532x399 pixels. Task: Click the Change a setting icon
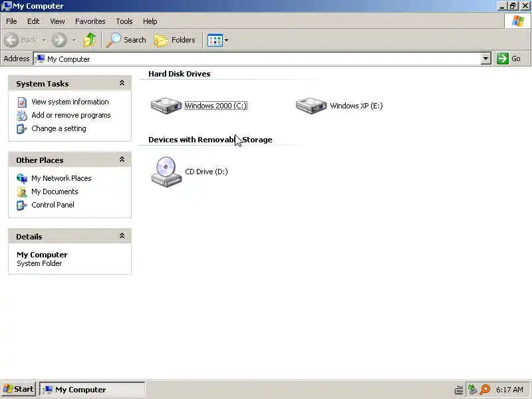22,129
